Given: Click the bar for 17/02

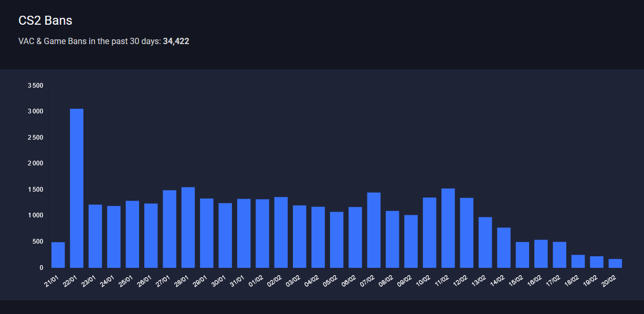Looking at the screenshot, I should [x=559, y=255].
